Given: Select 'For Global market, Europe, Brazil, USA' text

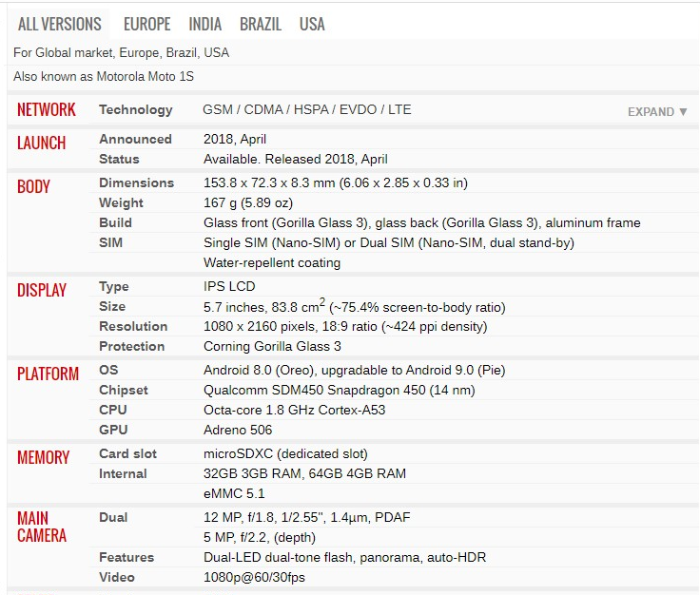Looking at the screenshot, I should tap(121, 53).
